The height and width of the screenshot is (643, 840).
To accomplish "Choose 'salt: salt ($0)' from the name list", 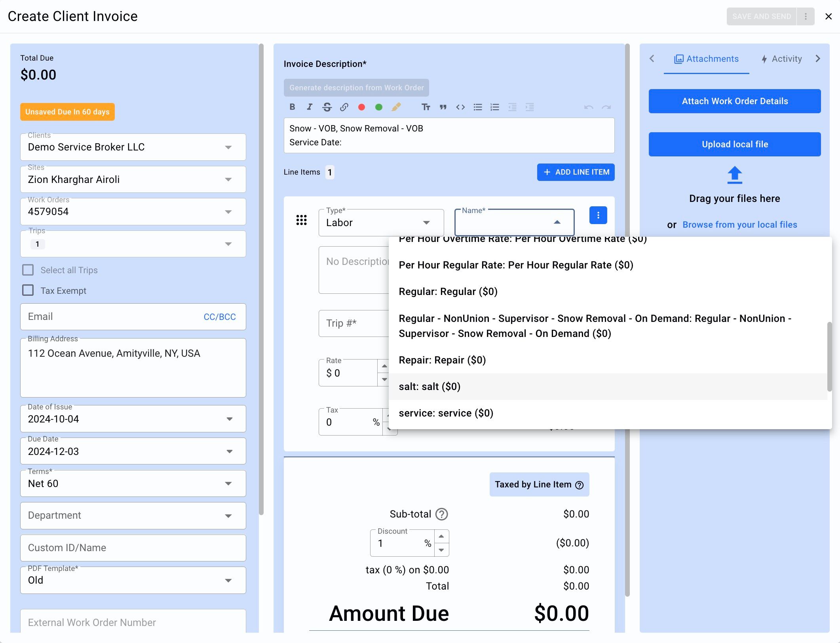I will pos(430,386).
